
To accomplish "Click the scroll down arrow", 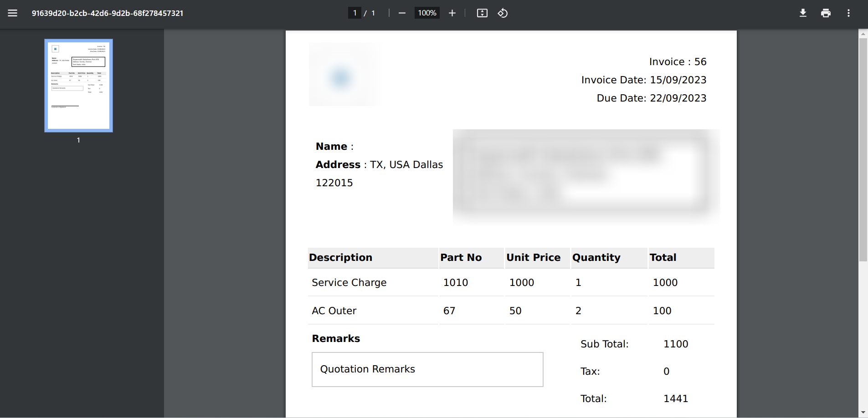I will coord(863,413).
